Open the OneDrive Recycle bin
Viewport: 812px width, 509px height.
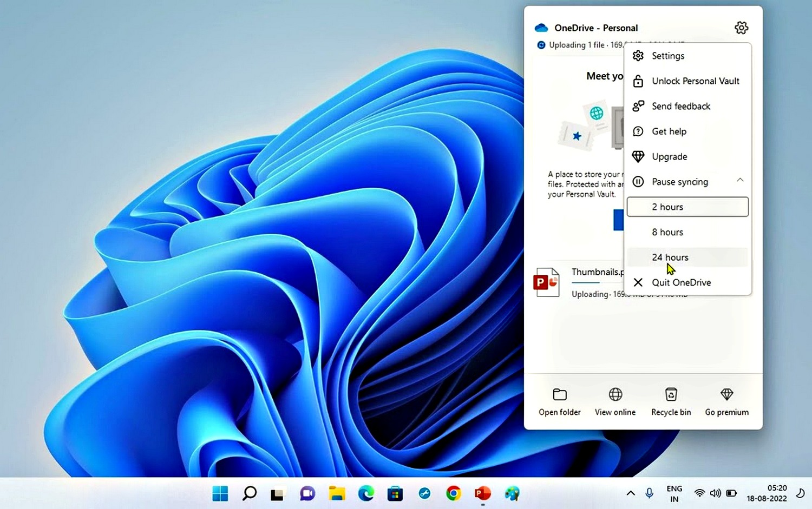click(671, 400)
